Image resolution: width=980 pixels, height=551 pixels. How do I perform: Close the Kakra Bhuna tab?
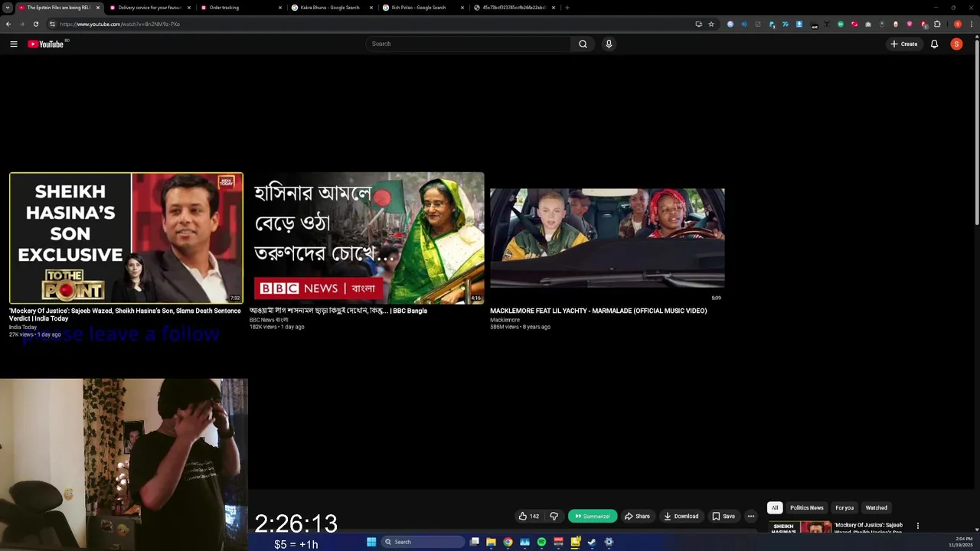(371, 8)
